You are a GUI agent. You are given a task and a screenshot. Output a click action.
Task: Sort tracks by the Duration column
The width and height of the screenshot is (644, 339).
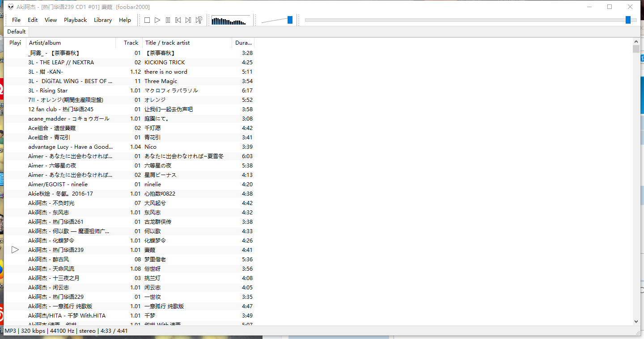[x=243, y=42]
